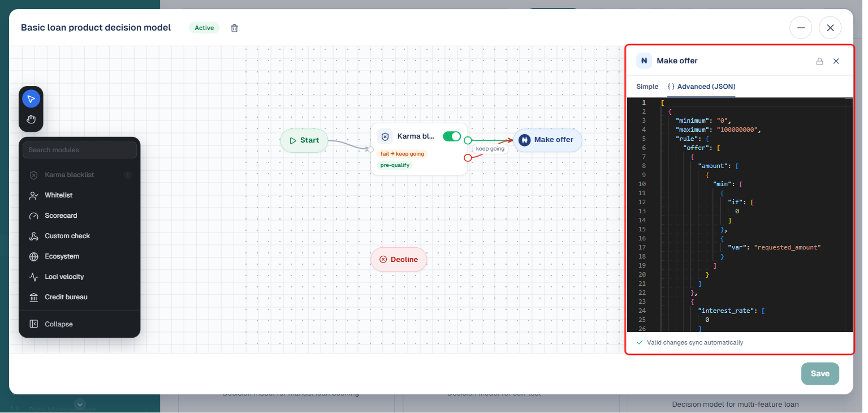Image resolution: width=868 pixels, height=413 pixels.
Task: Switch to the Advanced (JSON) tab
Action: [701, 87]
